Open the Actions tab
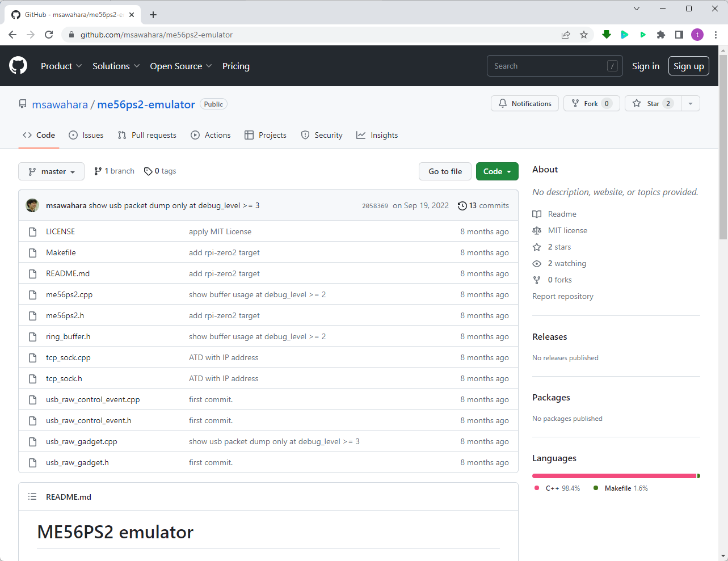Screen dimensions: 728x561 211,135
